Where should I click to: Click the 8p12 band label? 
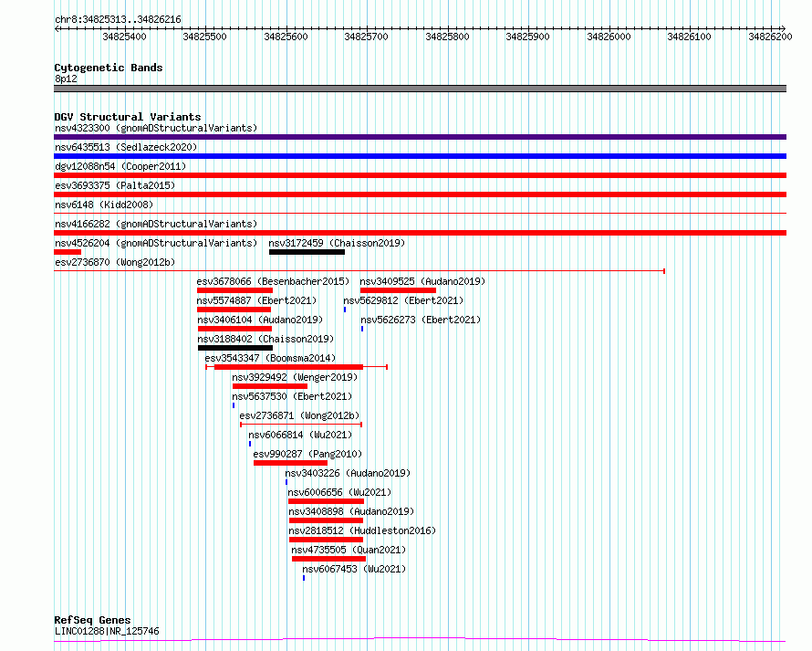(66, 79)
